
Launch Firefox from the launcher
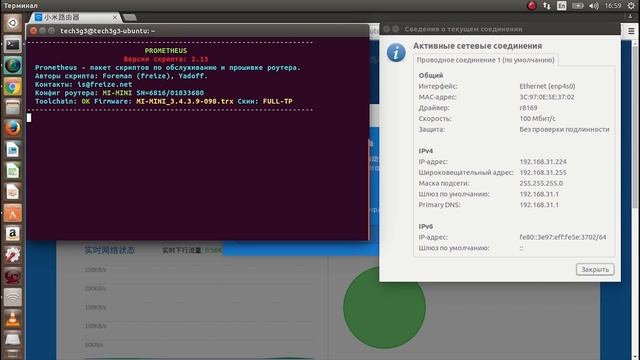pos(12,129)
